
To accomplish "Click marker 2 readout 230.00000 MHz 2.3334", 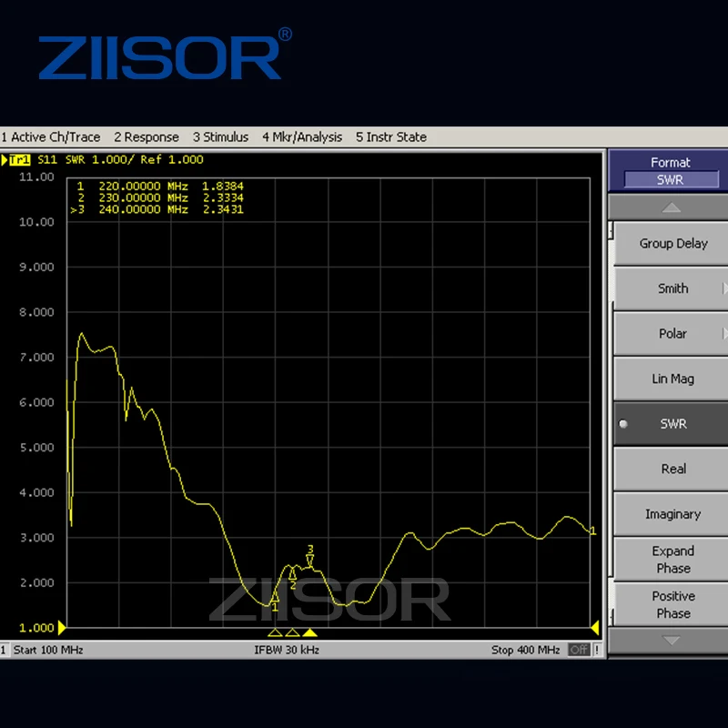I will point(160,197).
